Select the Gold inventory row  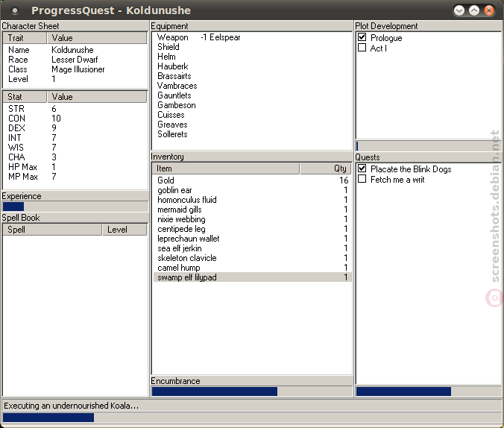click(x=252, y=180)
